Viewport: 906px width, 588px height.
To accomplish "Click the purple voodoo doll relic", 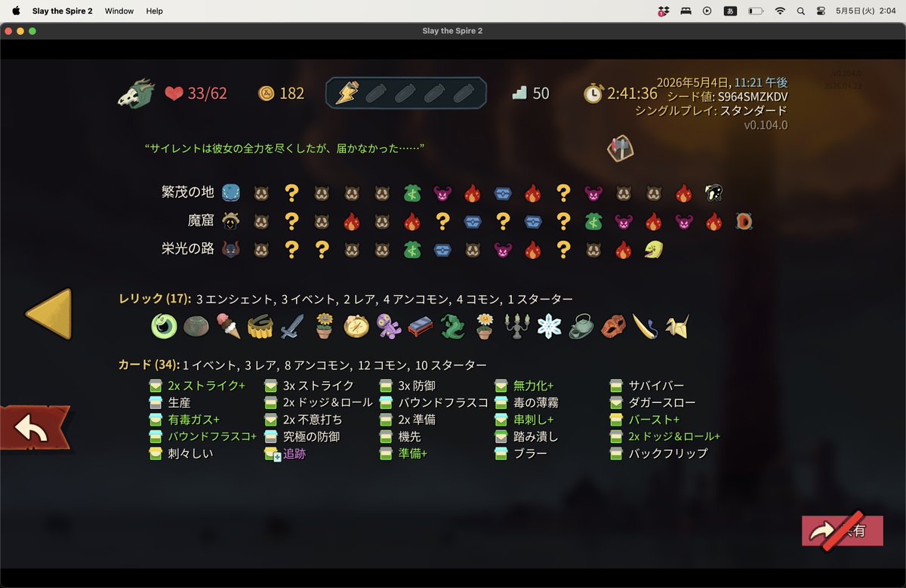I will click(x=389, y=326).
